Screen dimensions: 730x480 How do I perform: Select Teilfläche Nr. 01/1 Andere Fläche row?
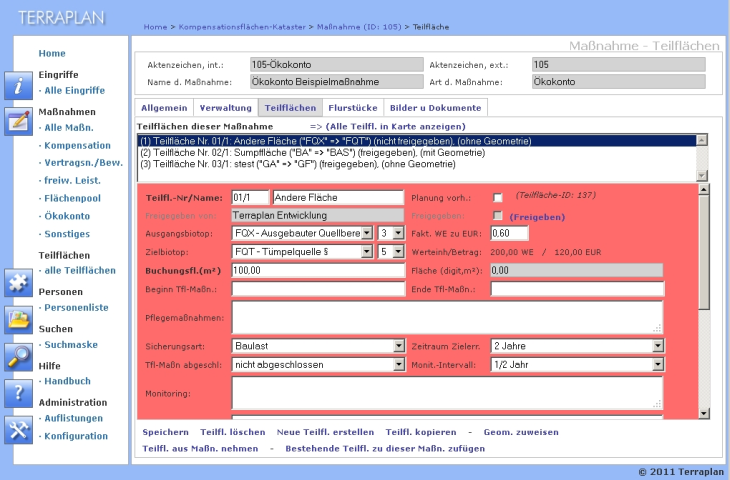pos(417,141)
